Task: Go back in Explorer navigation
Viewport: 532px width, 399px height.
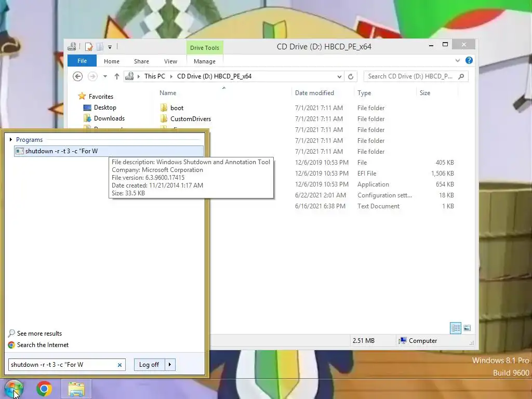Action: pos(78,76)
